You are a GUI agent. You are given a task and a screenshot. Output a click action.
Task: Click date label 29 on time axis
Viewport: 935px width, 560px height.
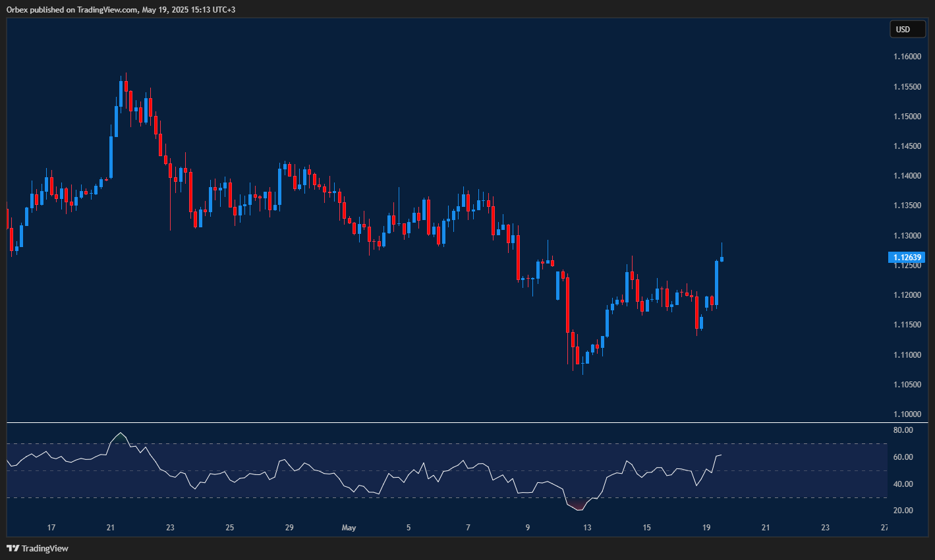tap(289, 528)
